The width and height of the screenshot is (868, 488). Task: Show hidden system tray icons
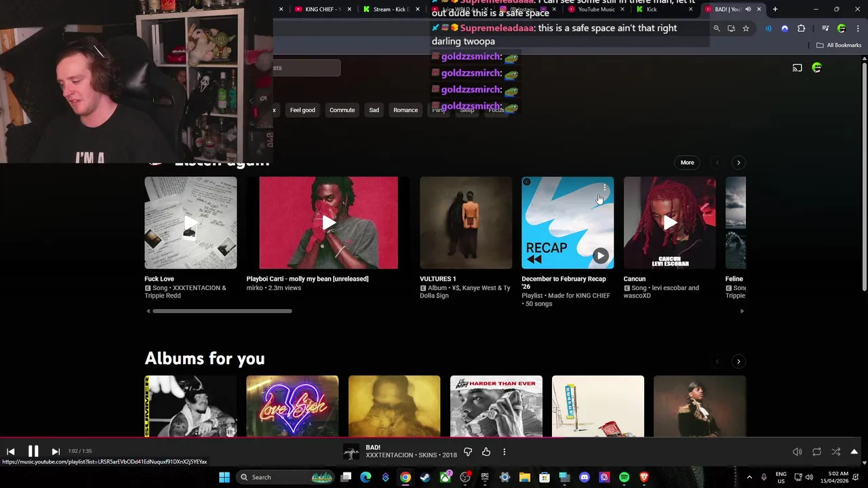coord(749,477)
